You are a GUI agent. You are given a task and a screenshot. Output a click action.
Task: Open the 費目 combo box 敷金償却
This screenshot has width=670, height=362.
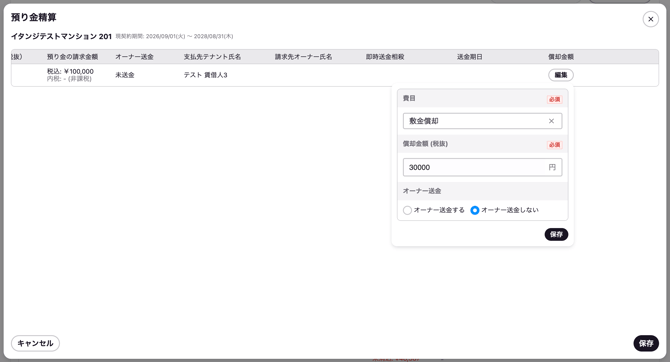[482, 121]
